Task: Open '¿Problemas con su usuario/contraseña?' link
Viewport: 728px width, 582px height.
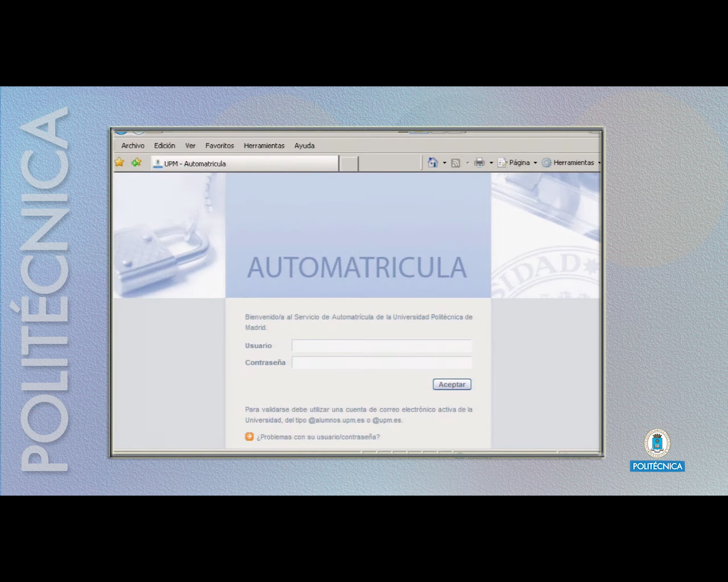Action: [x=318, y=437]
